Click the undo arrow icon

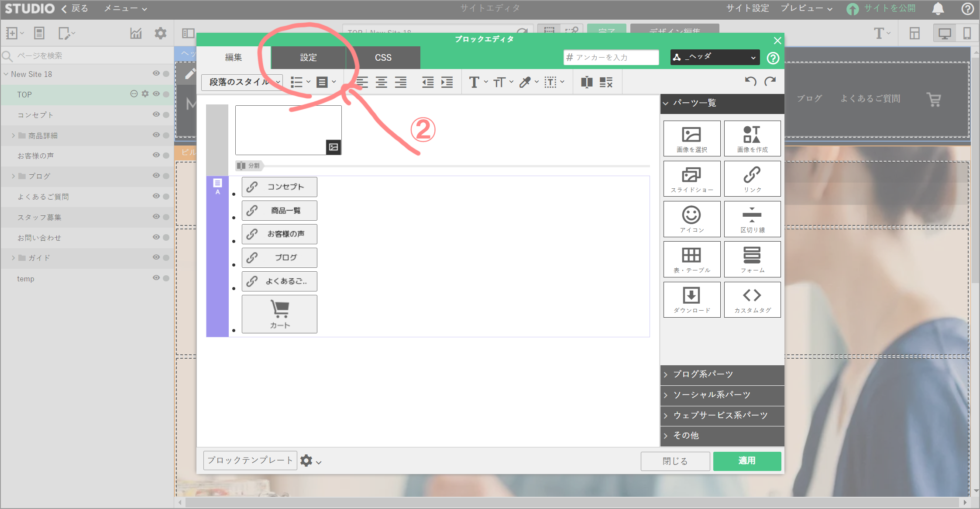pos(750,82)
